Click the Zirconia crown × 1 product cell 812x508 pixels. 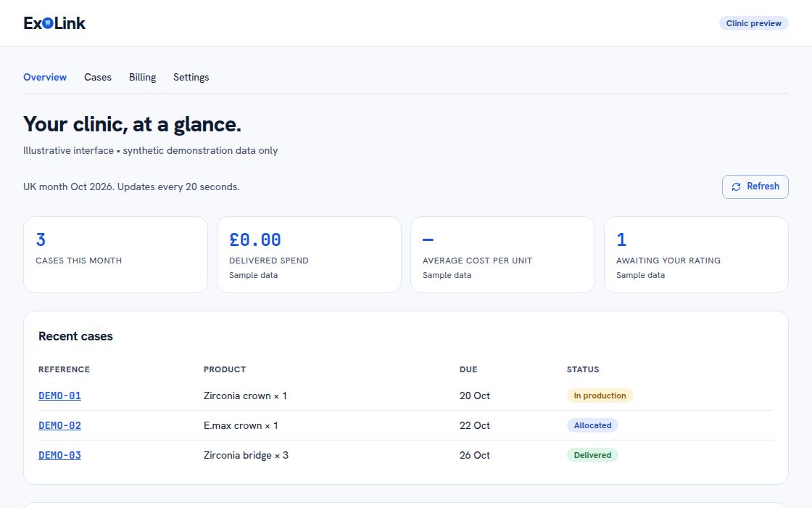(245, 396)
